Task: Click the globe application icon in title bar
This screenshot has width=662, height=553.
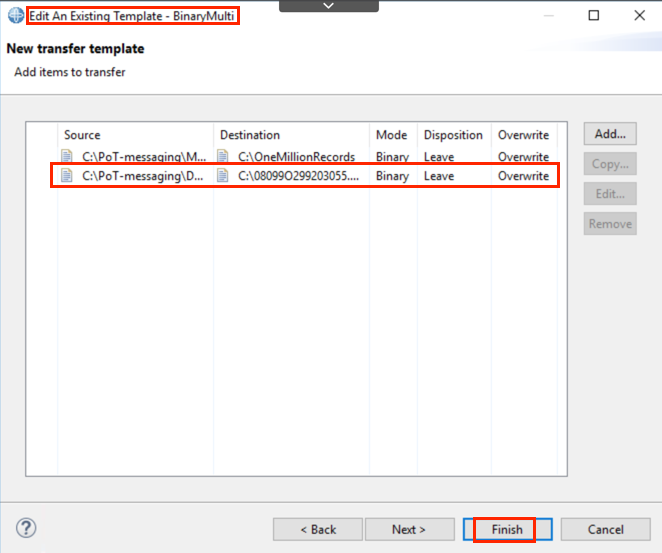Action: (16, 16)
